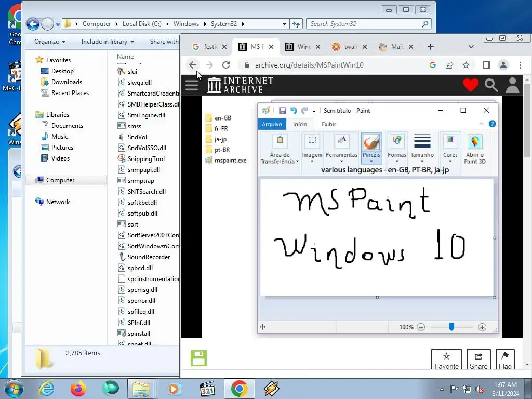Select Downloads under Favorites

click(x=66, y=82)
